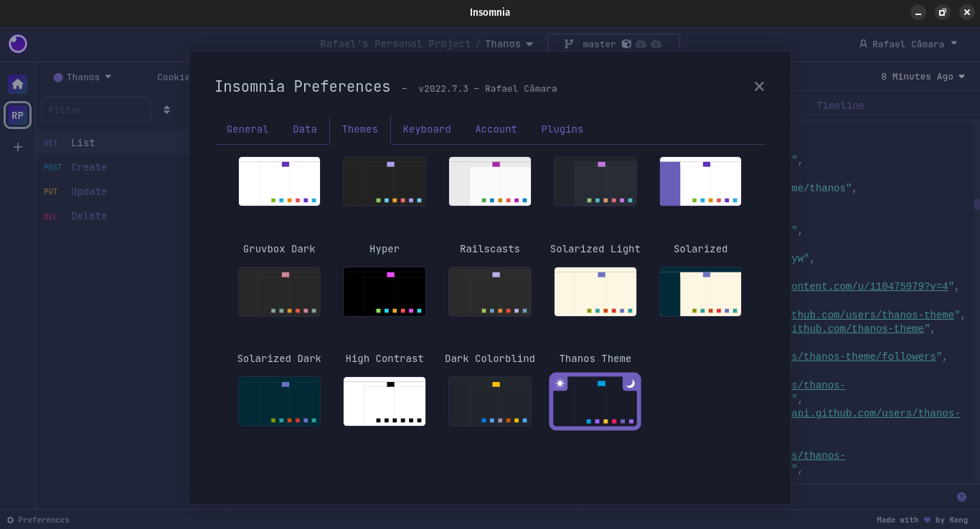The height and width of the screenshot is (529, 980).
Task: Click the Made with love by Kong link
Action: click(922, 520)
